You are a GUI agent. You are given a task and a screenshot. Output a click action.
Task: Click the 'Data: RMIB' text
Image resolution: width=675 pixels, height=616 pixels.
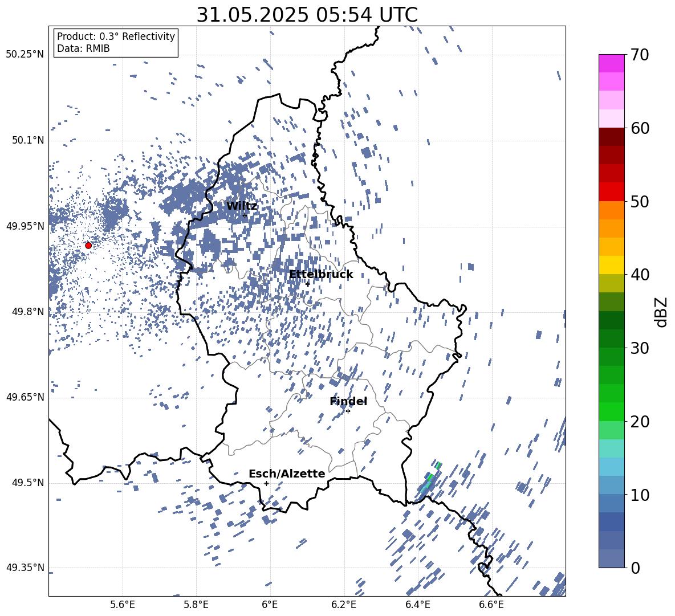pos(83,48)
